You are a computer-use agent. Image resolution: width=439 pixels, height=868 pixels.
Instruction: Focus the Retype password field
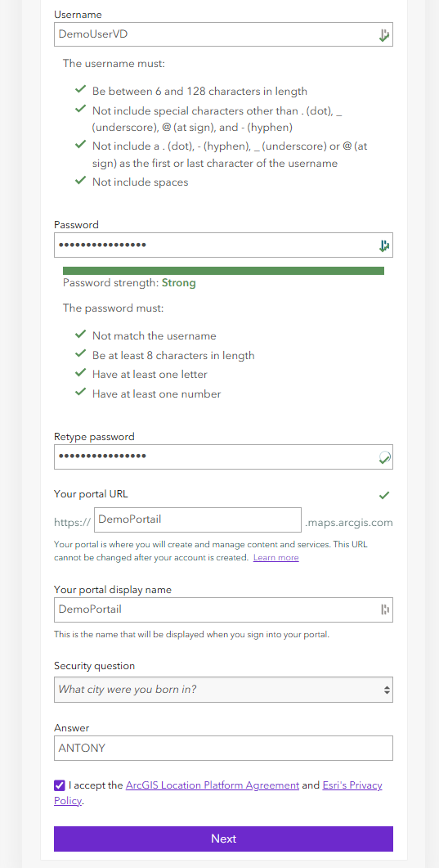tap(223, 456)
